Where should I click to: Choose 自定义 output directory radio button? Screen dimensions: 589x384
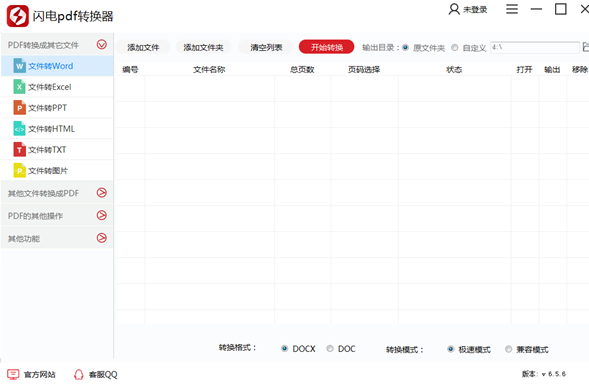[455, 48]
